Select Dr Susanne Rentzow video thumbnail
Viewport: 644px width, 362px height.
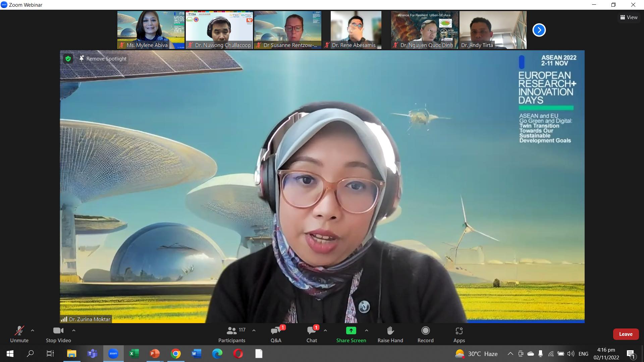pyautogui.click(x=288, y=30)
